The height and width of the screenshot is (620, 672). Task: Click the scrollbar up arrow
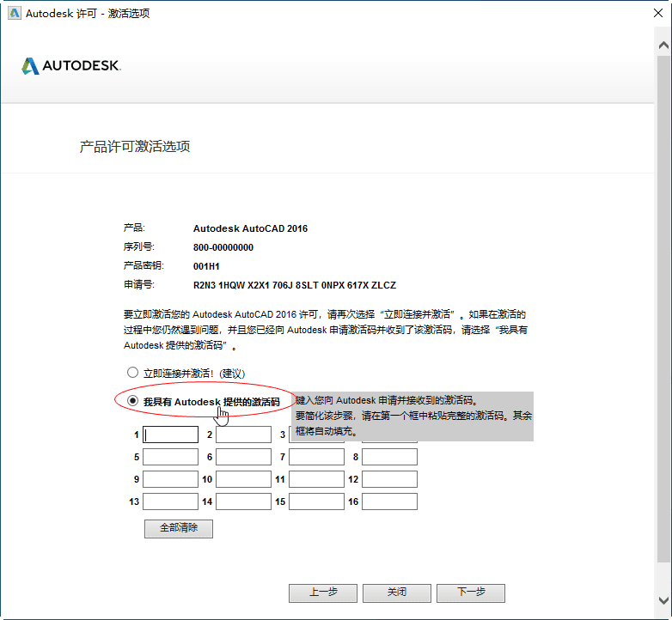(x=663, y=46)
